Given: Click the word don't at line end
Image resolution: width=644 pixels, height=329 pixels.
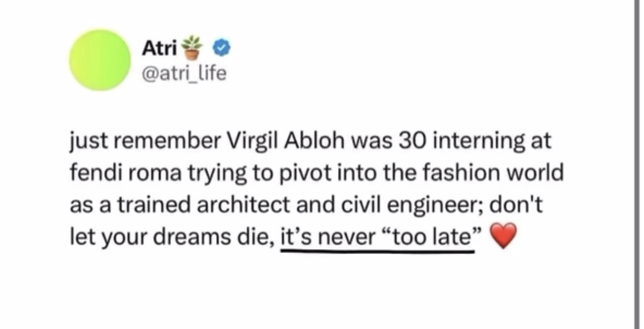Looking at the screenshot, I should [x=519, y=205].
